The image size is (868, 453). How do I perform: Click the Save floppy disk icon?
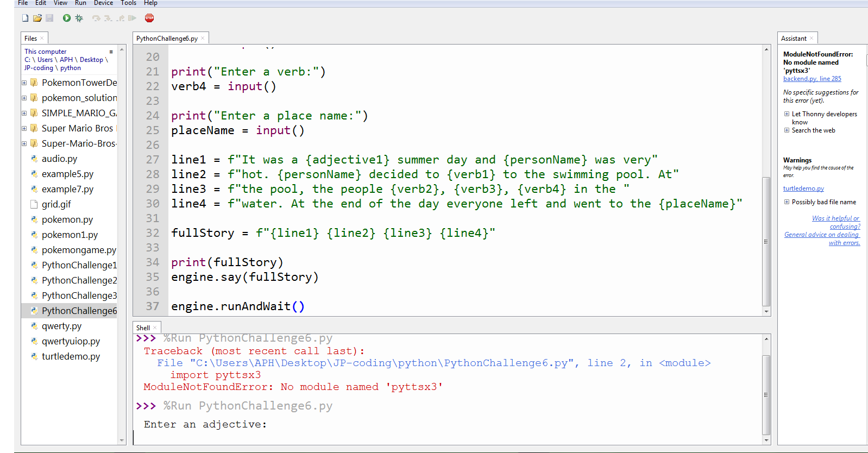click(x=49, y=18)
